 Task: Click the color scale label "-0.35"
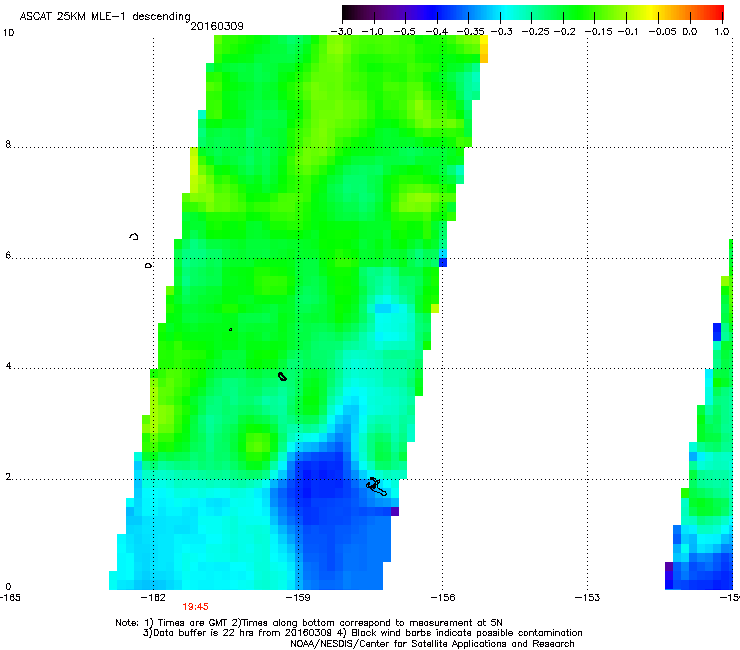coord(471,32)
